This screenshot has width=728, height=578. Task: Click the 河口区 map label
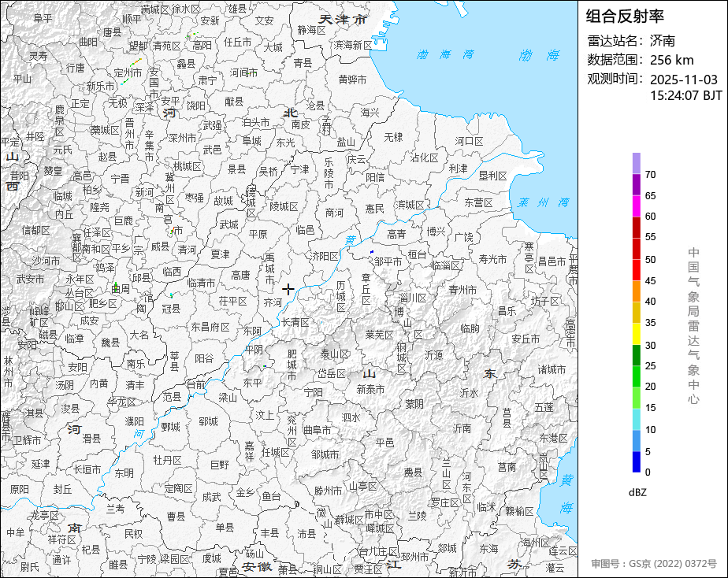click(469, 141)
